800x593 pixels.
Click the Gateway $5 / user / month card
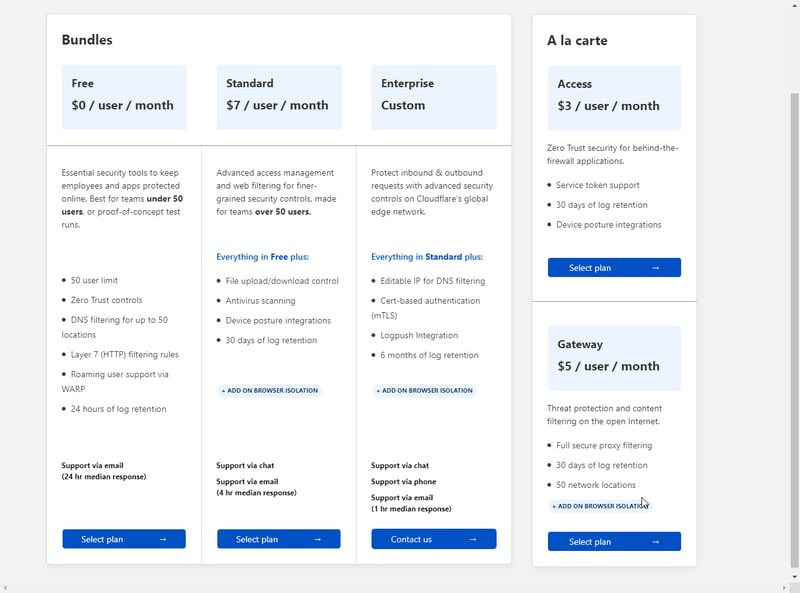(x=614, y=357)
